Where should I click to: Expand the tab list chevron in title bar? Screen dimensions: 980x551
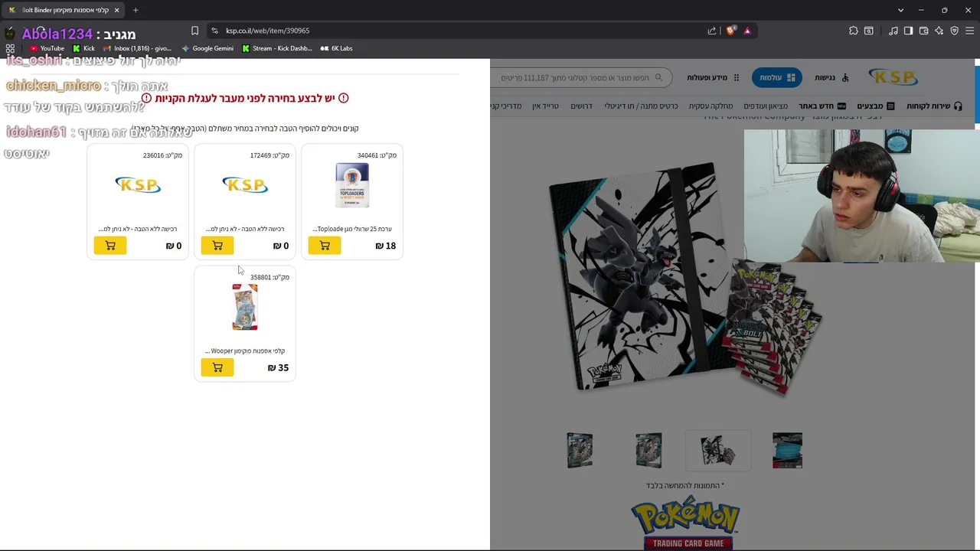(x=900, y=10)
